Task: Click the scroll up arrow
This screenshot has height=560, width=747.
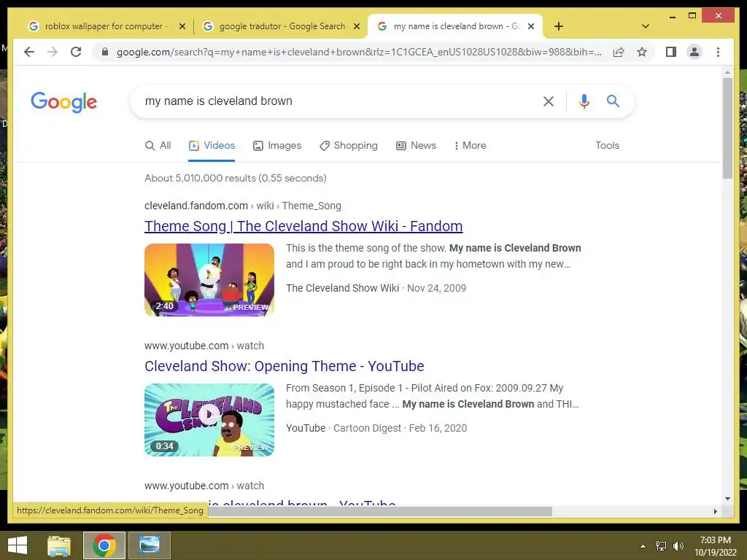Action: click(727, 73)
